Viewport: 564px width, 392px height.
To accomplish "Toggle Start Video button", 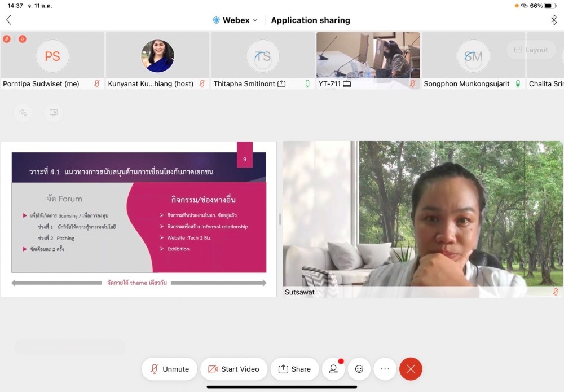I will click(233, 369).
